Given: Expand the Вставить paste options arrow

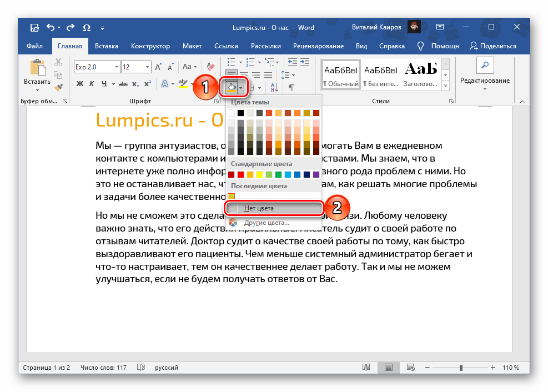Looking at the screenshot, I should point(37,89).
